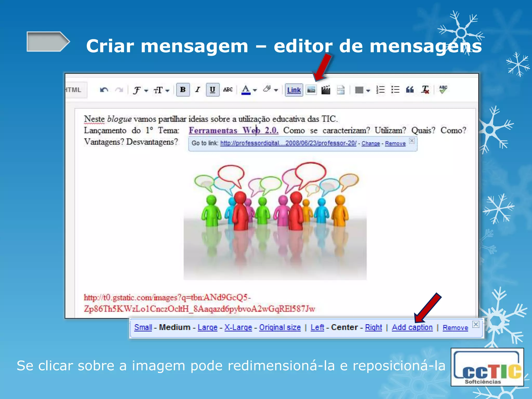
Task: Open the alignment dropdown arrow
Action: (x=368, y=91)
